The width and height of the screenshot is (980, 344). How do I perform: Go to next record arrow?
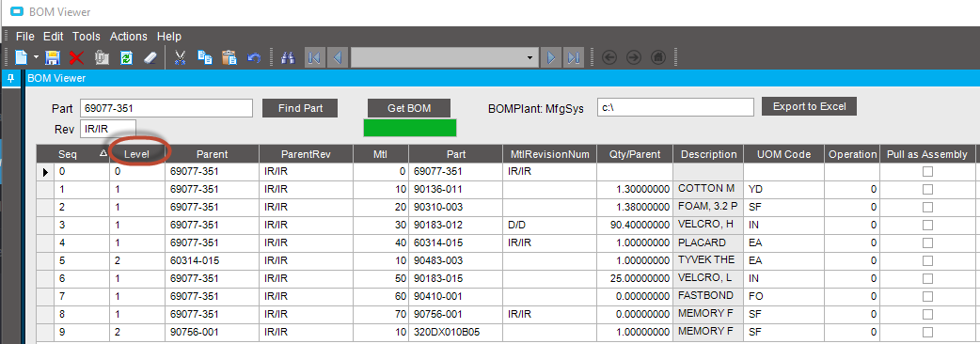pos(551,58)
